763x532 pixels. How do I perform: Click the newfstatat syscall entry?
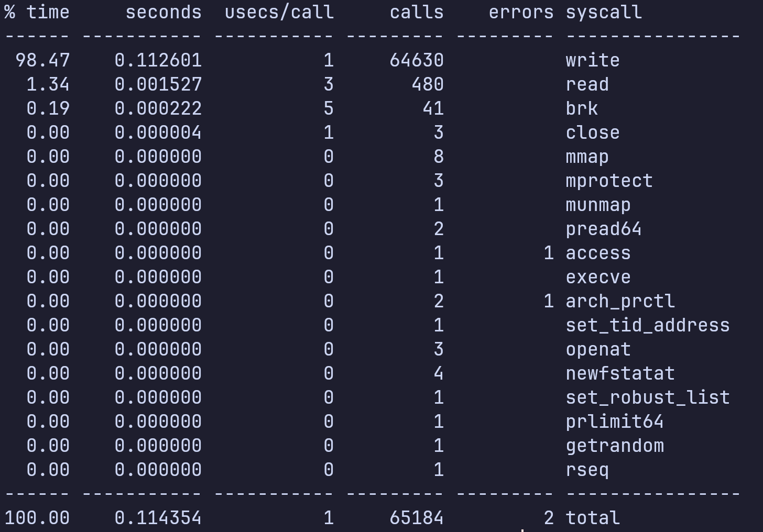(x=620, y=373)
